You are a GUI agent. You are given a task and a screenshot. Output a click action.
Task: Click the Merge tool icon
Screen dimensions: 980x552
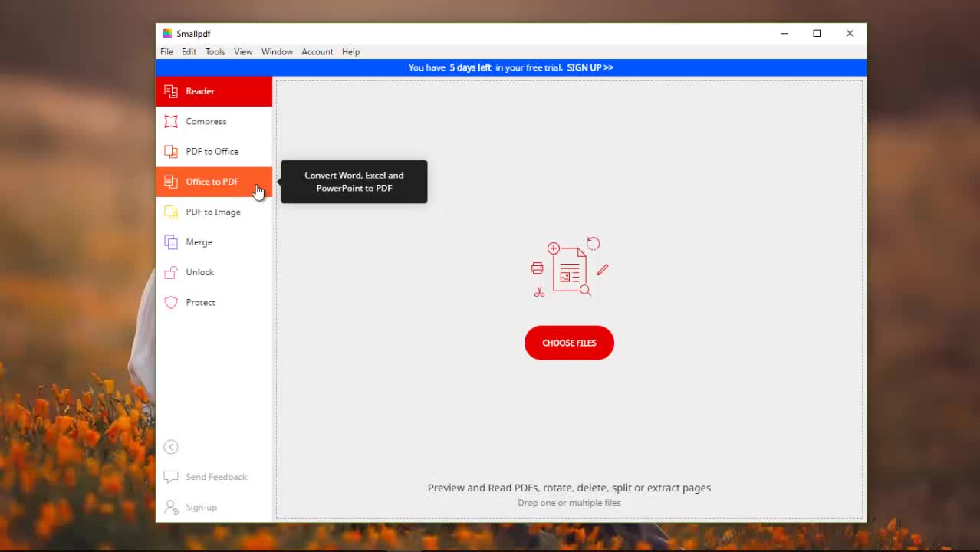[x=171, y=242]
